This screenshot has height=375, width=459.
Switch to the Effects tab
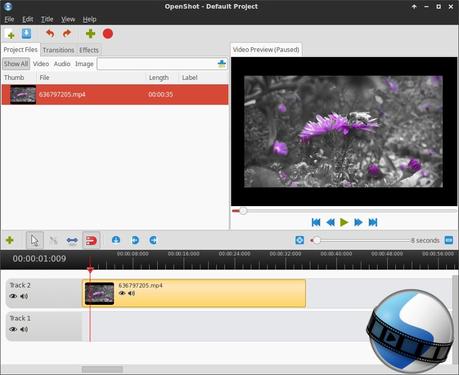(89, 50)
